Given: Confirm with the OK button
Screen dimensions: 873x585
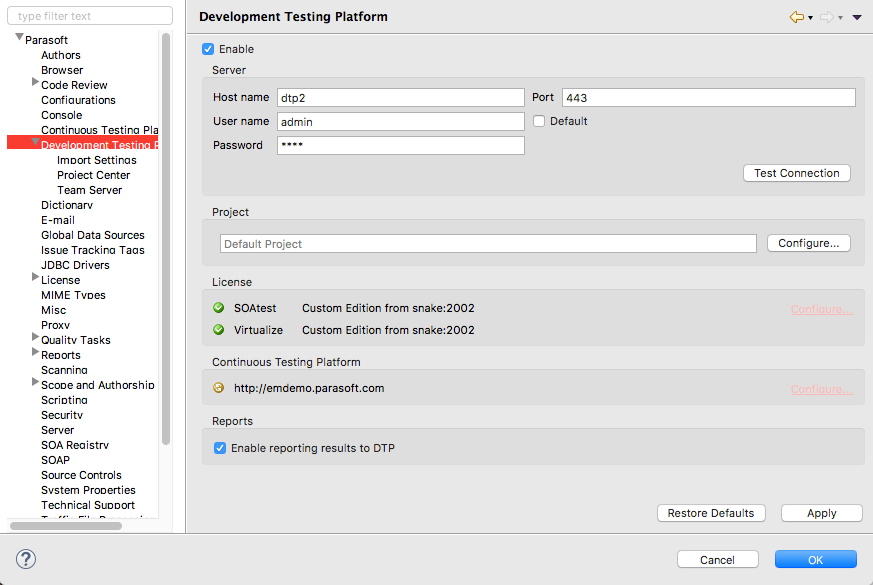Looking at the screenshot, I should point(816,560).
